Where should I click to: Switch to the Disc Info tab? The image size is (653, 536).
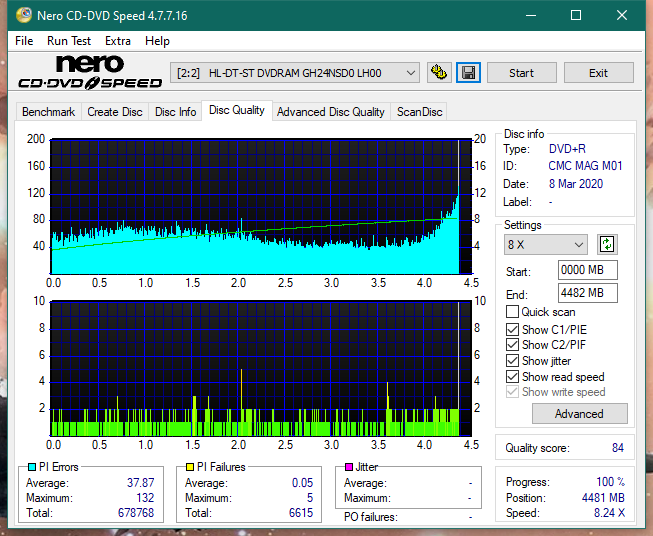pos(175,112)
